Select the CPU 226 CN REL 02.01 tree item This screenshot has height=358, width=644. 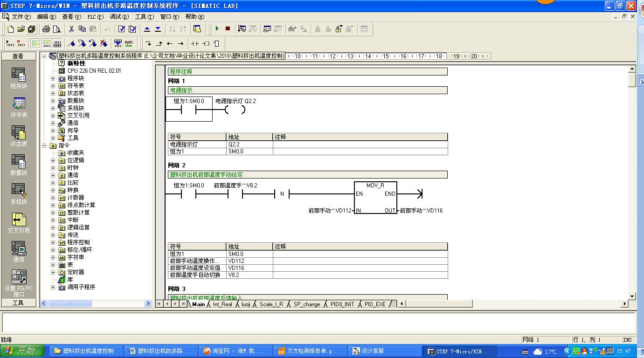[94, 71]
